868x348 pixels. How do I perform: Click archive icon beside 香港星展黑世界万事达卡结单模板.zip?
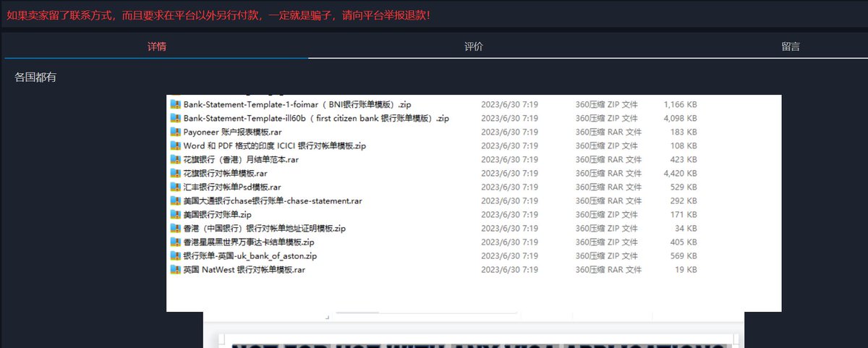tap(174, 242)
